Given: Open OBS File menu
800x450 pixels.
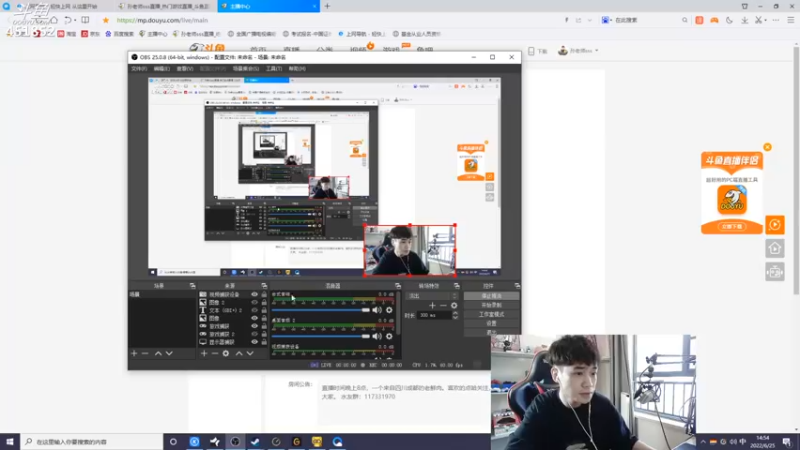Looking at the screenshot, I should 139,68.
